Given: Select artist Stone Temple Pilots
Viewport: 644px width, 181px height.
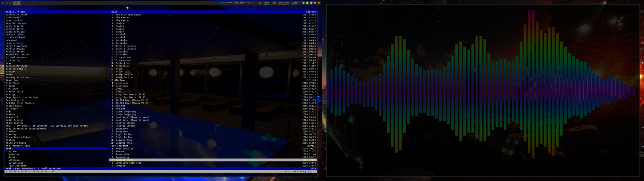Looking at the screenshot, I should (19, 137).
